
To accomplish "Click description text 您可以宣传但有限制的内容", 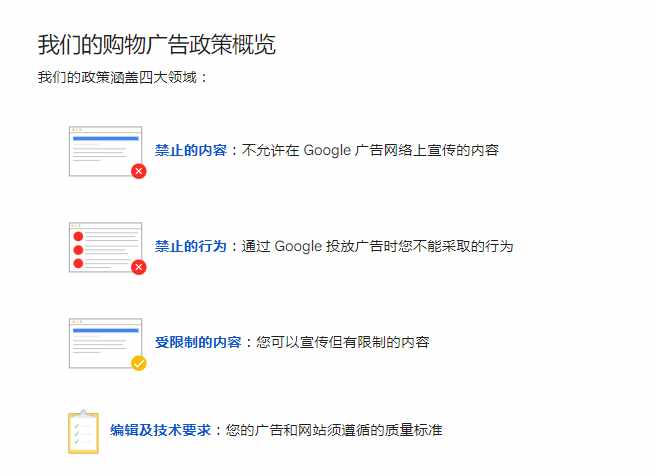I will pos(343,342).
